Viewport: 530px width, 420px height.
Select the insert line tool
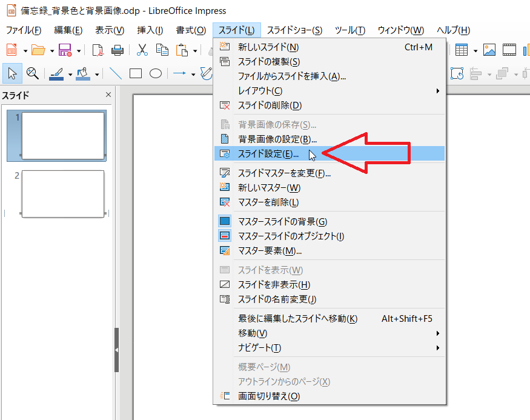coord(116,73)
